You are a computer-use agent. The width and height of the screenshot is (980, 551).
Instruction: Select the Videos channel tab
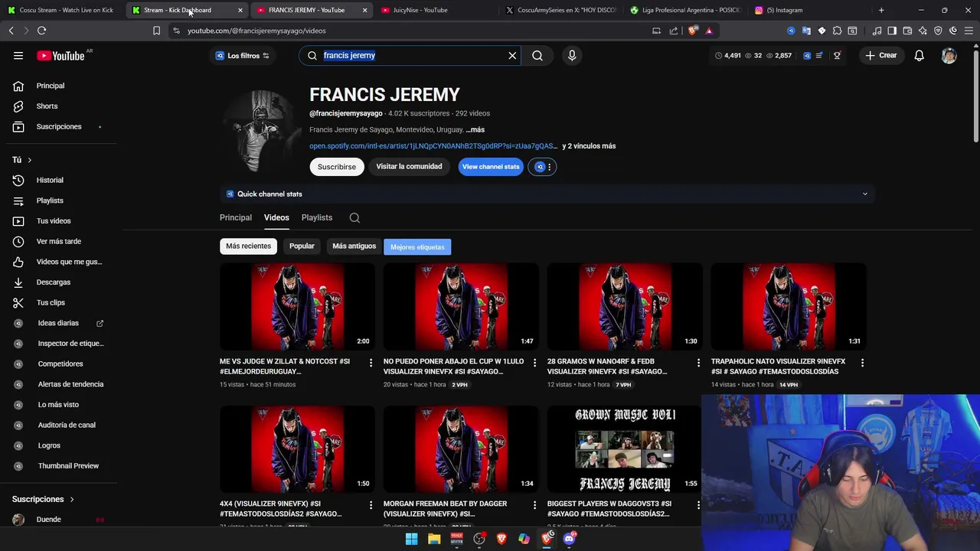(x=276, y=218)
